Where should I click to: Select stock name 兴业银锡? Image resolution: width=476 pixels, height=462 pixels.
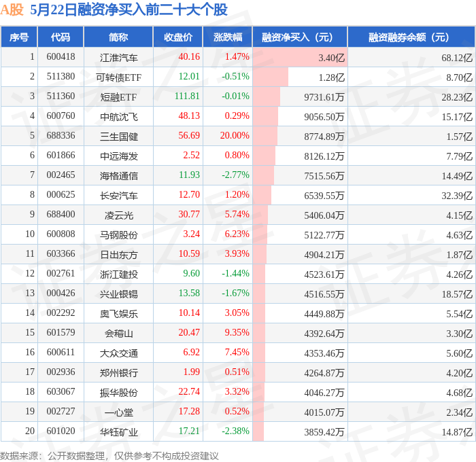119,294
